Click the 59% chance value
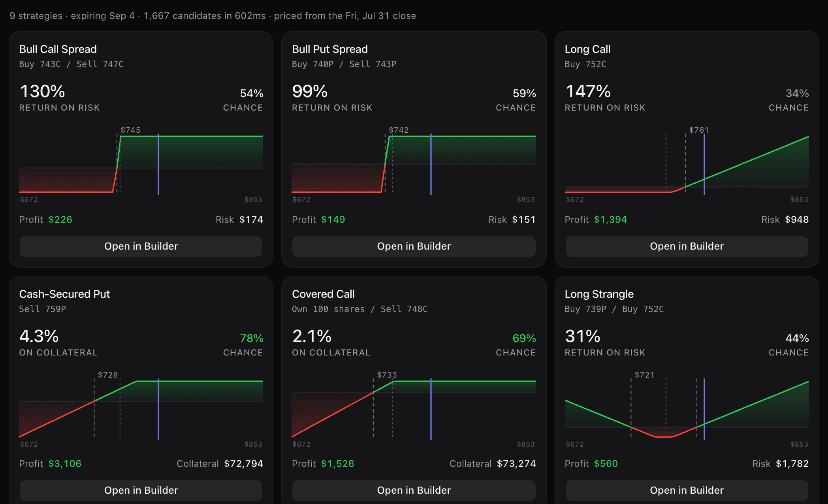828x504 pixels. pyautogui.click(x=524, y=93)
